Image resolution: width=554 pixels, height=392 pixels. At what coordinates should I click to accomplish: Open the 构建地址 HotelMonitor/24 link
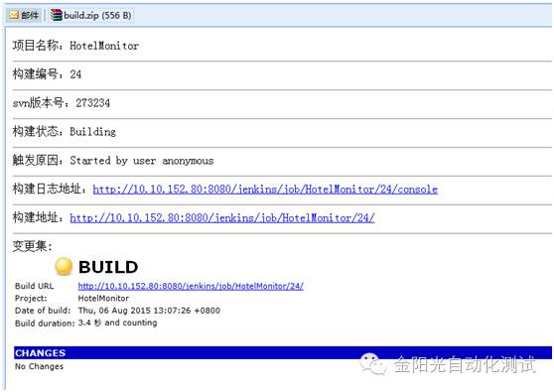[x=222, y=218]
